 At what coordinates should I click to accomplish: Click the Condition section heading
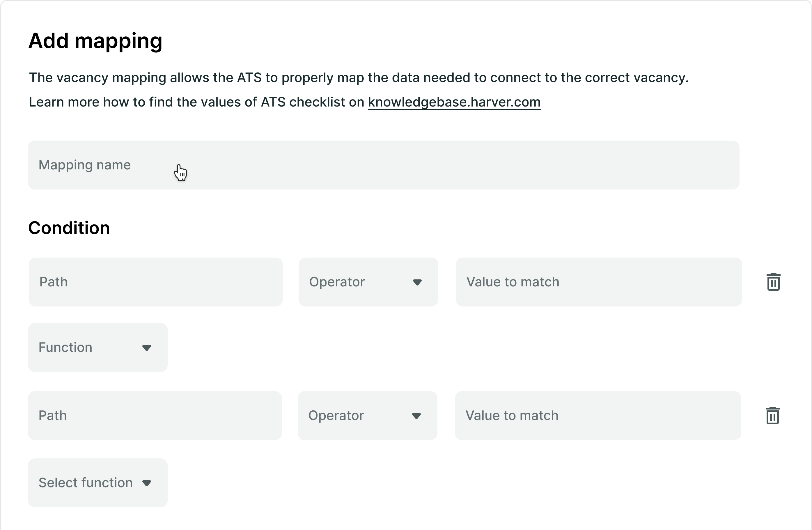coord(69,228)
